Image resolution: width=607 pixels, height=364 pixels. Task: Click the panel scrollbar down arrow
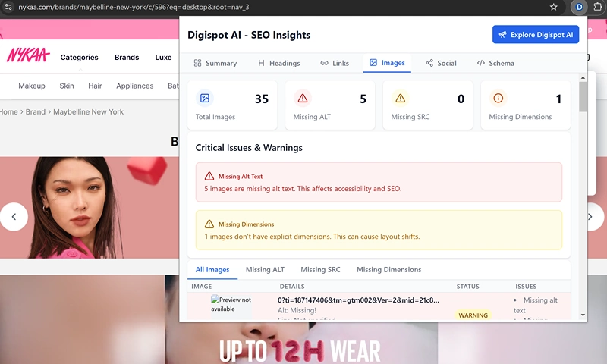(x=583, y=315)
